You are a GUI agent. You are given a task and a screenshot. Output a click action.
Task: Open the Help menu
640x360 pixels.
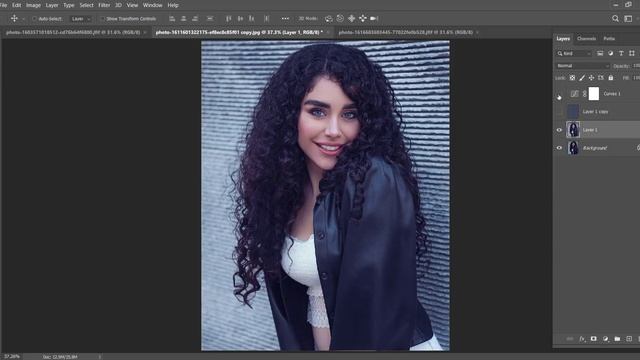(173, 5)
